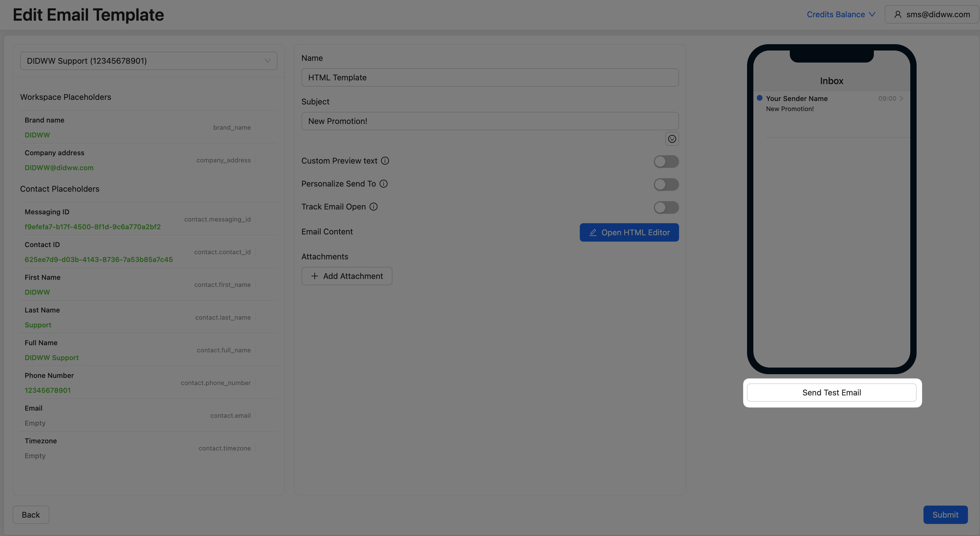
Task: Click the pencil icon on Open HTML Editor
Action: click(593, 232)
